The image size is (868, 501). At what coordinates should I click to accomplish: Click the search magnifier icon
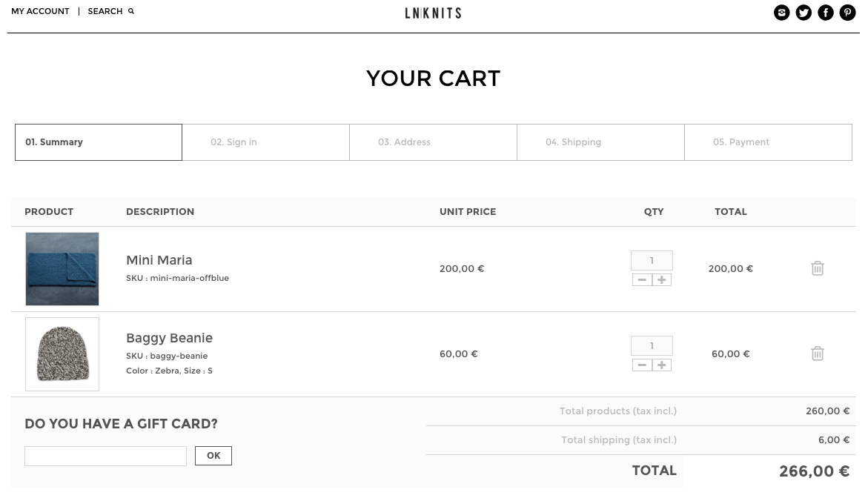pos(131,11)
